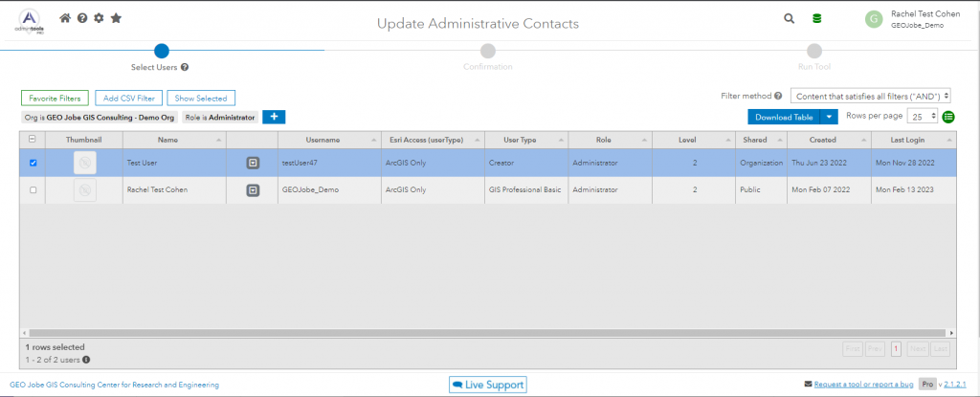This screenshot has height=397, width=980.
Task: Open the search magnifier icon
Action: click(789, 18)
